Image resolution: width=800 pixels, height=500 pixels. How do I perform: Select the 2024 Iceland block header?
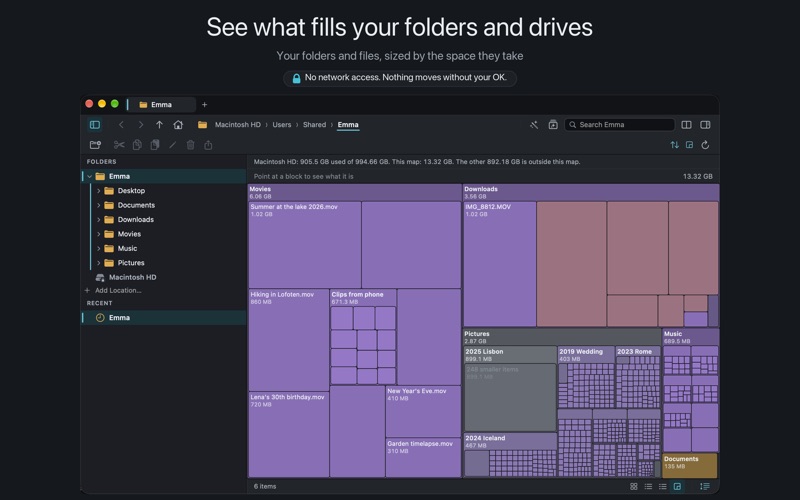click(x=510, y=441)
